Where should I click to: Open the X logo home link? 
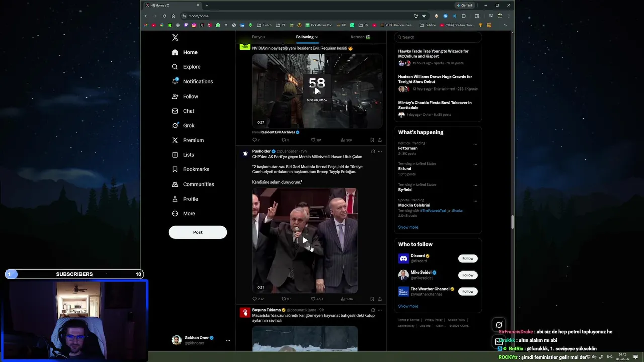click(175, 38)
